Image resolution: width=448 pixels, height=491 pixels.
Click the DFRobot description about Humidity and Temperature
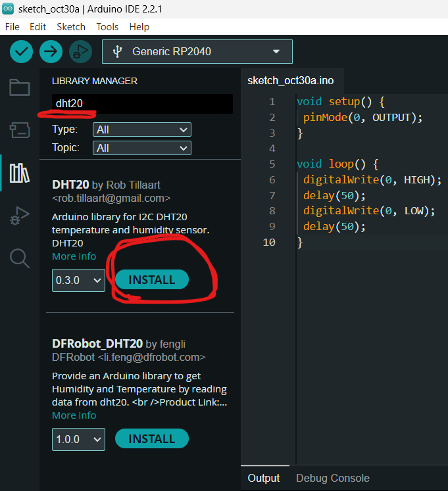pos(139,389)
